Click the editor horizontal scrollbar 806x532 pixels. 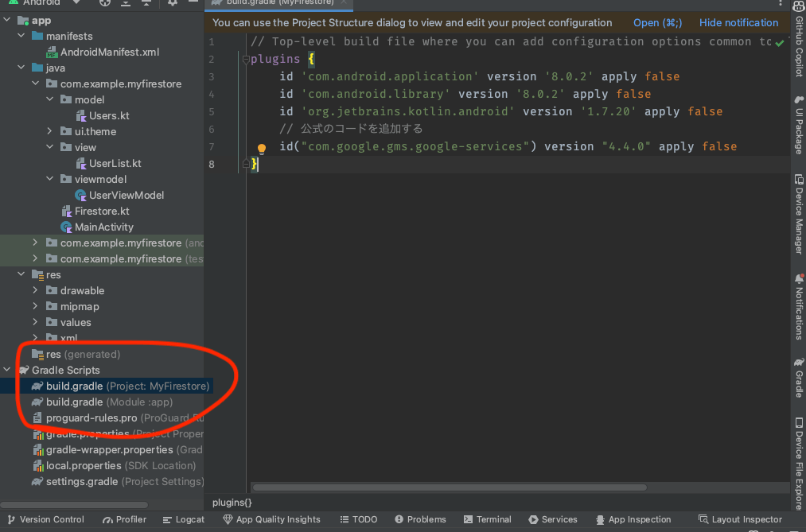click(x=450, y=487)
